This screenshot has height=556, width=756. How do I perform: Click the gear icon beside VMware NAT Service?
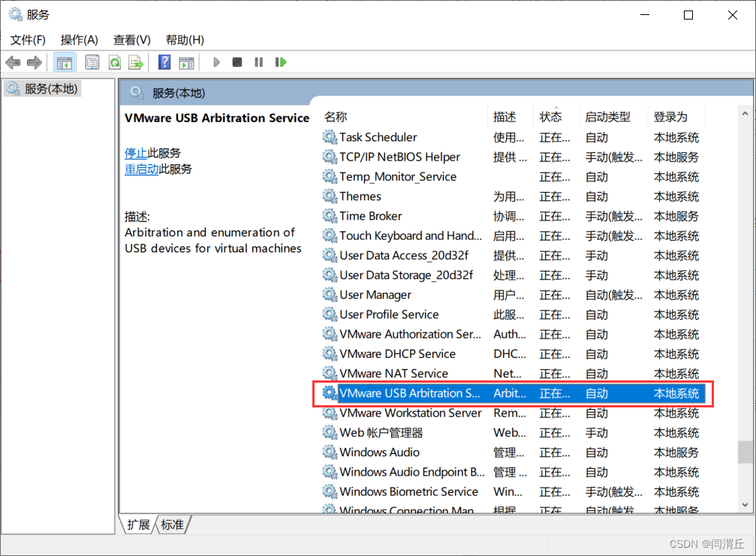[x=330, y=374]
